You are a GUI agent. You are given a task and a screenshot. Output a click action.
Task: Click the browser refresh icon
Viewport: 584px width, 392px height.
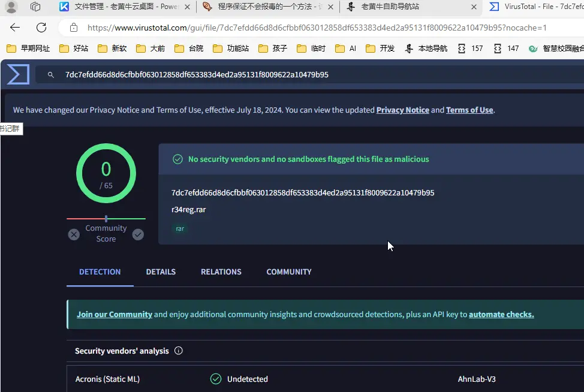[x=41, y=28]
